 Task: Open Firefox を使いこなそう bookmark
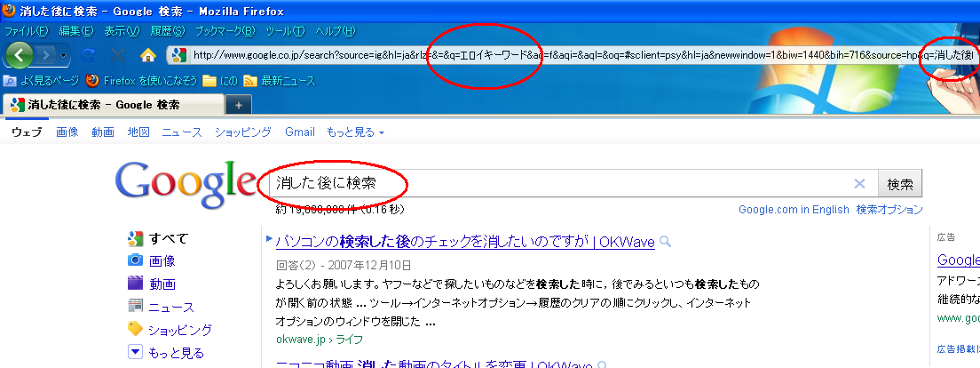pos(141,81)
